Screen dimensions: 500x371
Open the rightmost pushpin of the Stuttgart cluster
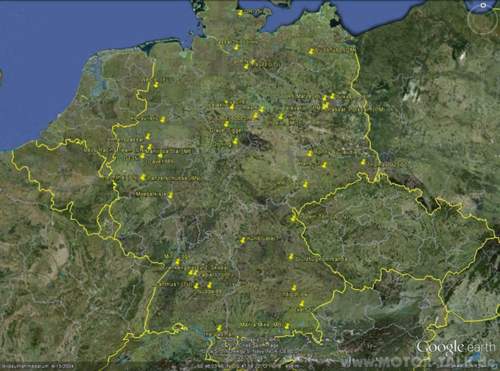point(209,285)
